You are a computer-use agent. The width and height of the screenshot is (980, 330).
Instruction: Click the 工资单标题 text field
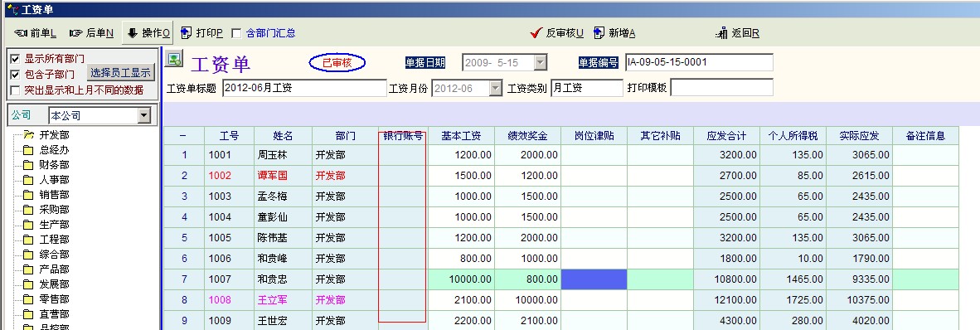point(304,88)
